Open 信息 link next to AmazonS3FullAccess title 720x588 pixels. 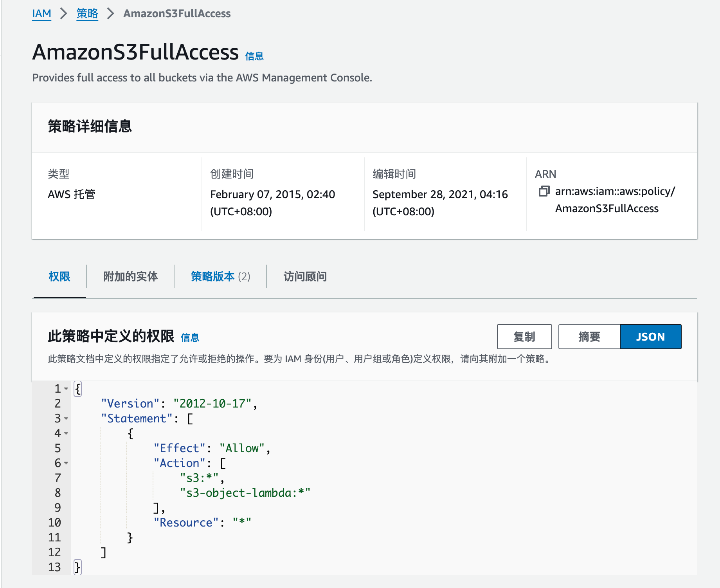(x=254, y=56)
